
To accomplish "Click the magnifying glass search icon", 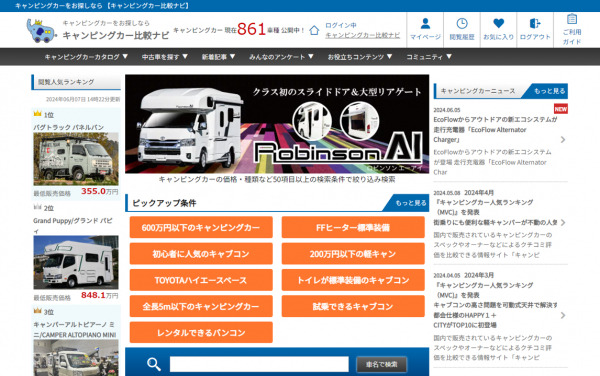I will [x=153, y=364].
